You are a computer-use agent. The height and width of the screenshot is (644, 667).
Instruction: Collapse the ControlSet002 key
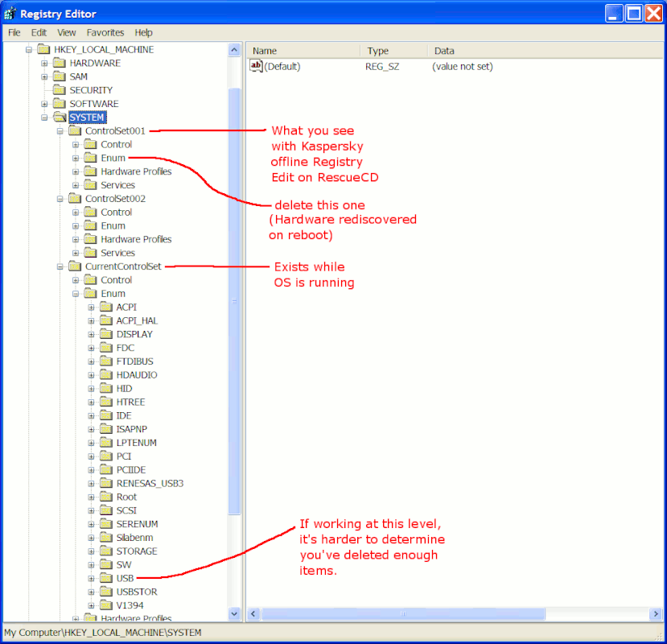point(60,199)
